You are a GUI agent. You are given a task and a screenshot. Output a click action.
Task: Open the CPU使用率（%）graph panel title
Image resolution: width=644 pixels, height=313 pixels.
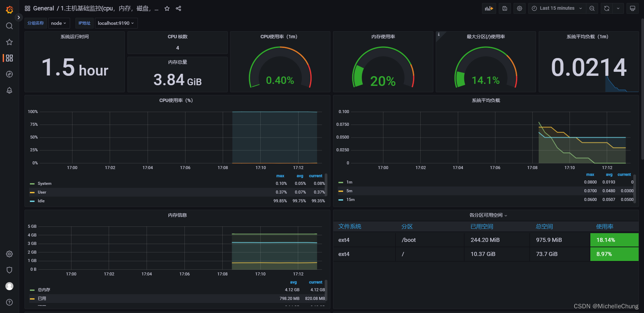click(176, 100)
